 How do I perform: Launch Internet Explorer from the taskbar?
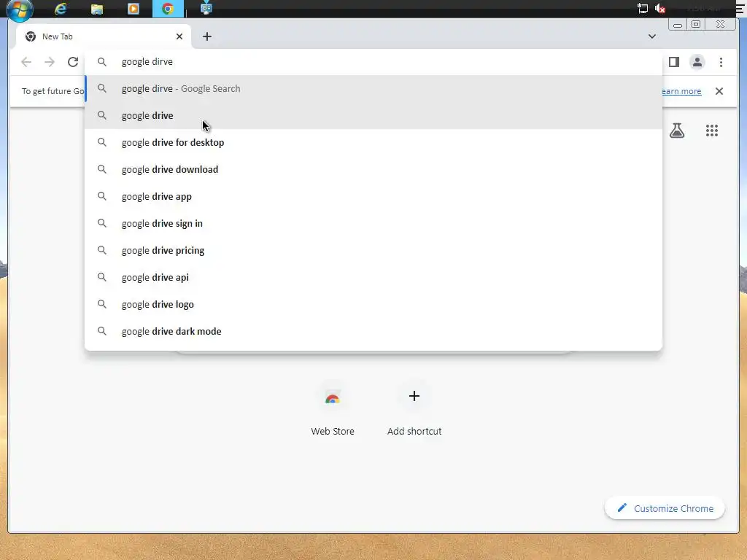61,9
